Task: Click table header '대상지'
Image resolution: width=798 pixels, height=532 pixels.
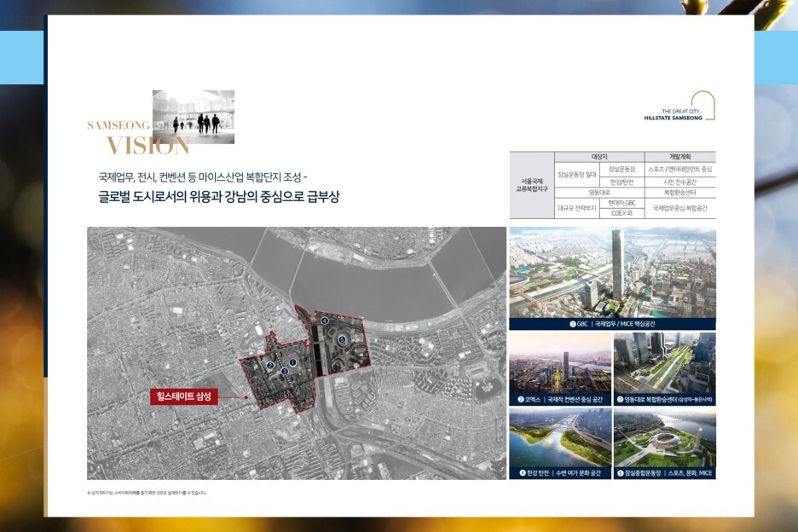Action: click(599, 157)
